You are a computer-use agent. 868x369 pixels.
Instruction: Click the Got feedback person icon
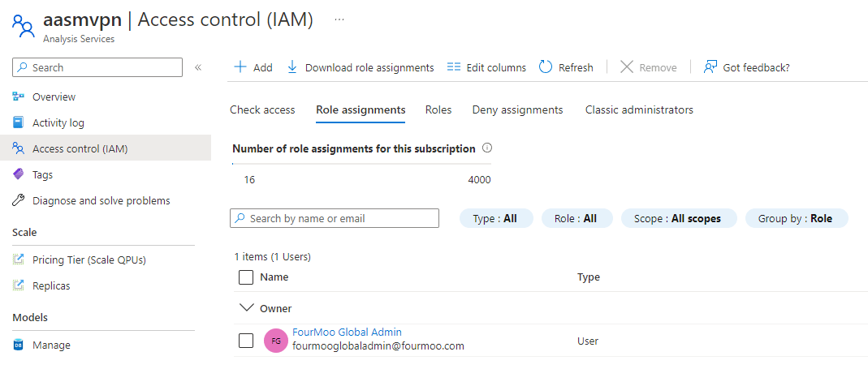click(710, 67)
